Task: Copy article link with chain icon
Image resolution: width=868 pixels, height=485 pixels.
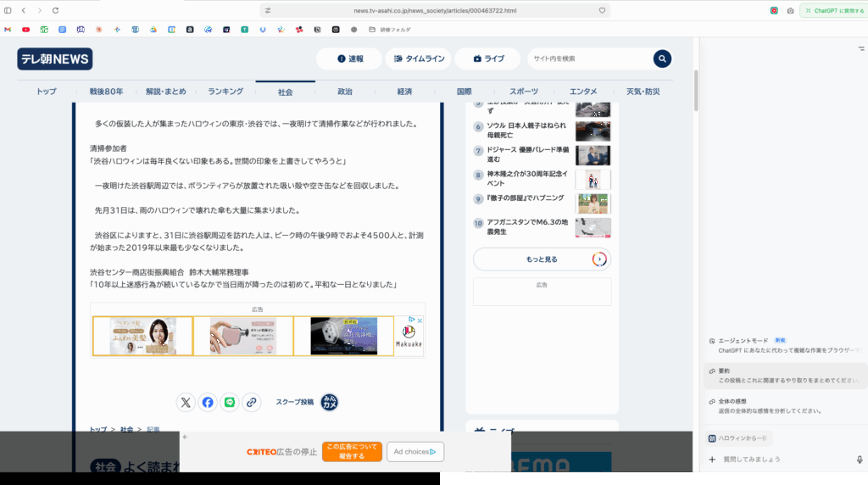Action: tap(252, 403)
